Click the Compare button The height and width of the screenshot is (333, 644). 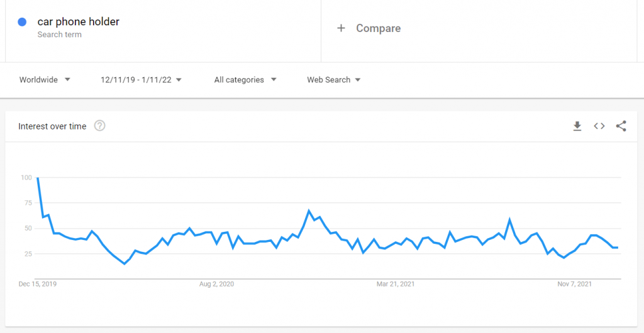[x=369, y=28]
